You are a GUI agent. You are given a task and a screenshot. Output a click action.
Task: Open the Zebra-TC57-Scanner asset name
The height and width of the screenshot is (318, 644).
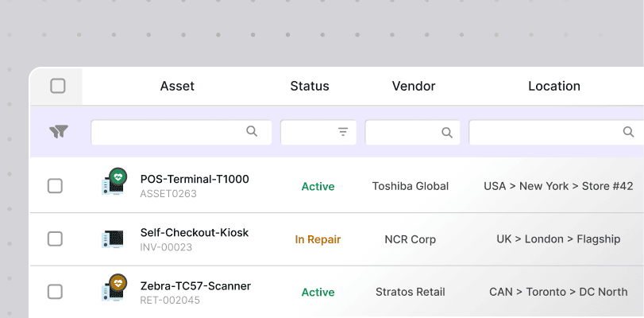[195, 285]
